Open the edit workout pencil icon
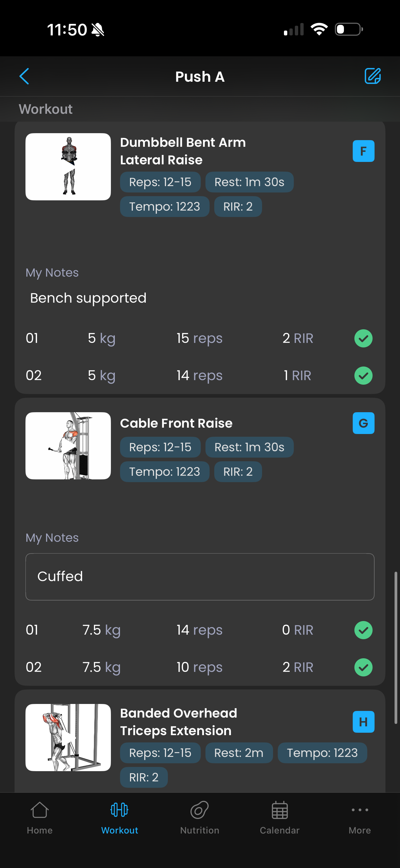 372,76
